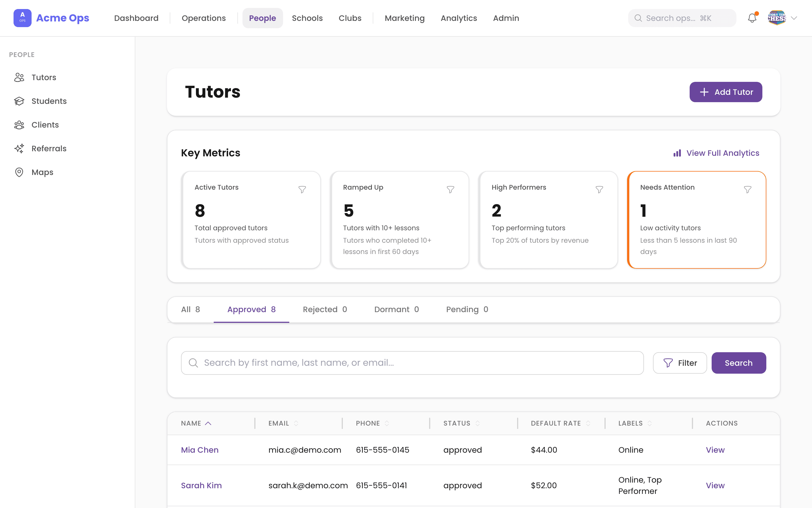Image resolution: width=812 pixels, height=508 pixels.
Task: Filter by High Performers funnel icon
Action: (x=599, y=190)
